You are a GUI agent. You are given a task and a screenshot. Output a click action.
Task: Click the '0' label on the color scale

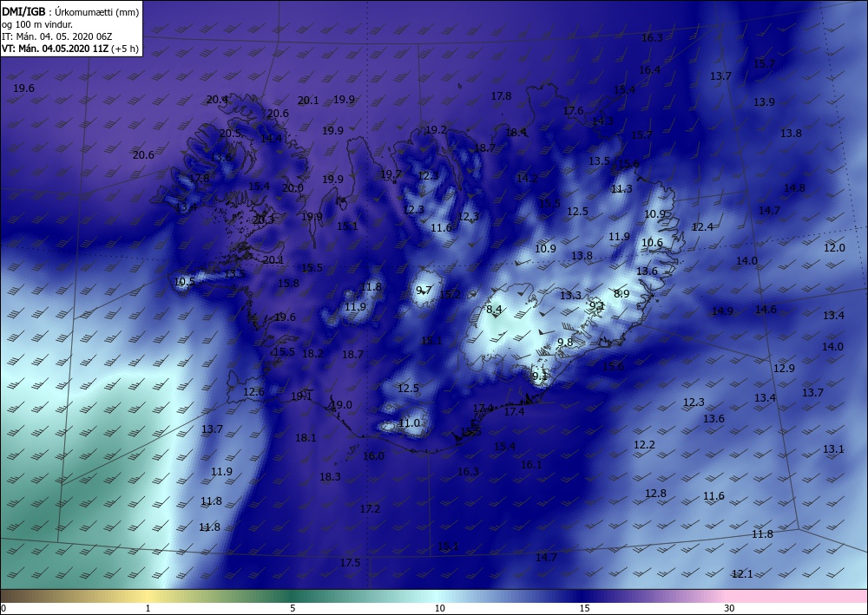[x=3, y=609]
